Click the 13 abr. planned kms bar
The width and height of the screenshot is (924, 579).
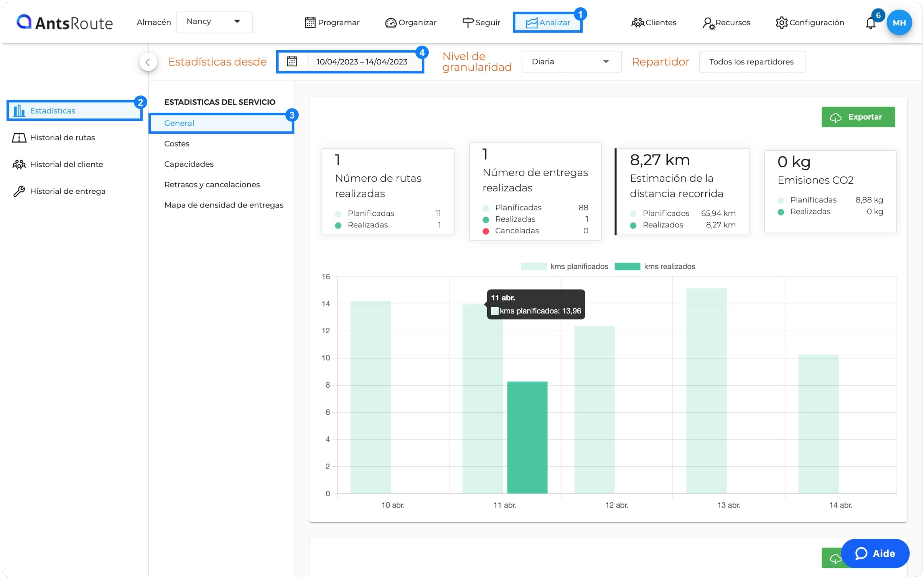[x=706, y=391]
